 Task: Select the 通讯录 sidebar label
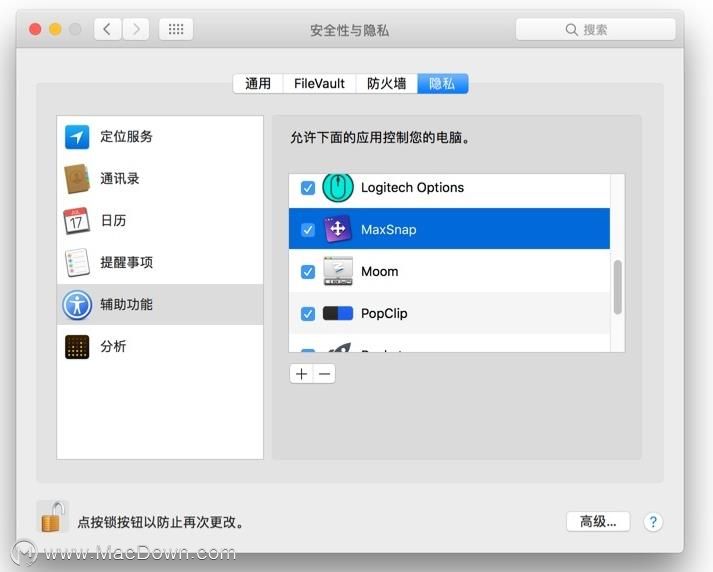click(120, 179)
